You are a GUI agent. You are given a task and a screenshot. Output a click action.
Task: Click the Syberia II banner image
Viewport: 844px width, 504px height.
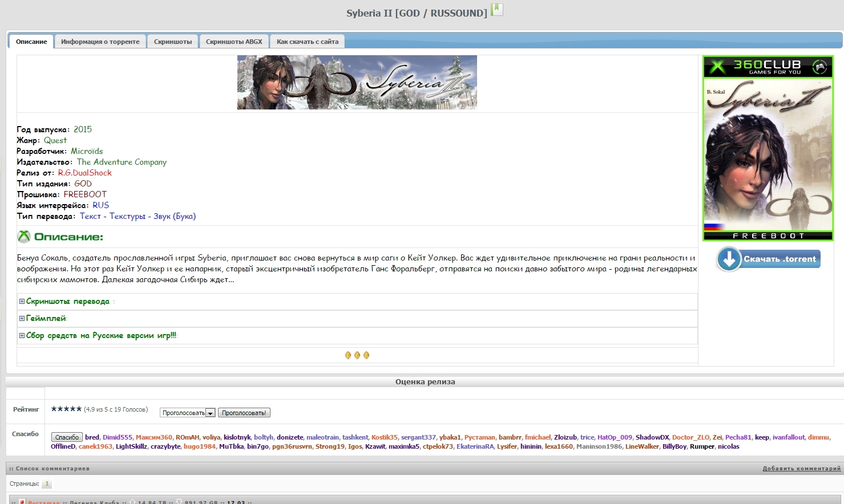(357, 82)
